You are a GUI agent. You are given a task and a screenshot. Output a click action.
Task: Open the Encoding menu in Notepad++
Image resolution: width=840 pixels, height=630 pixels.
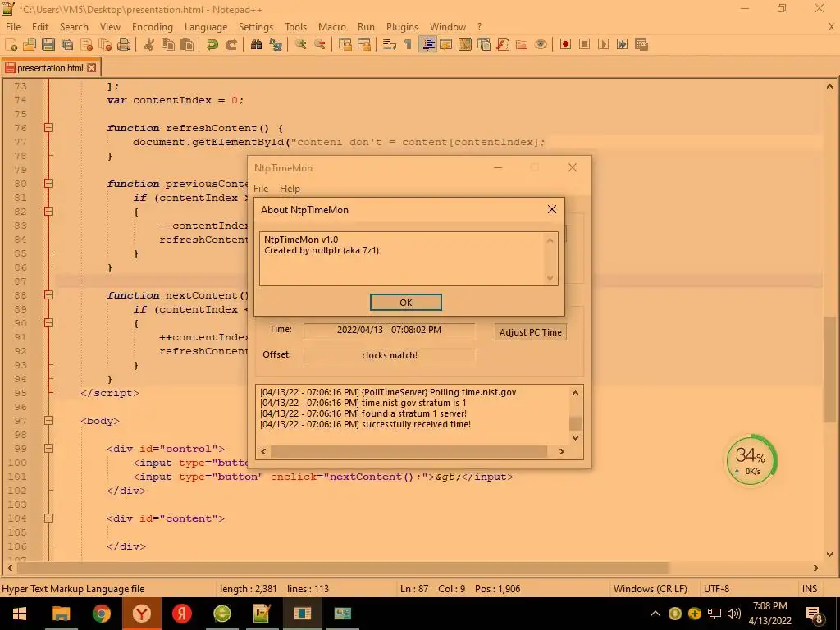coord(152,27)
